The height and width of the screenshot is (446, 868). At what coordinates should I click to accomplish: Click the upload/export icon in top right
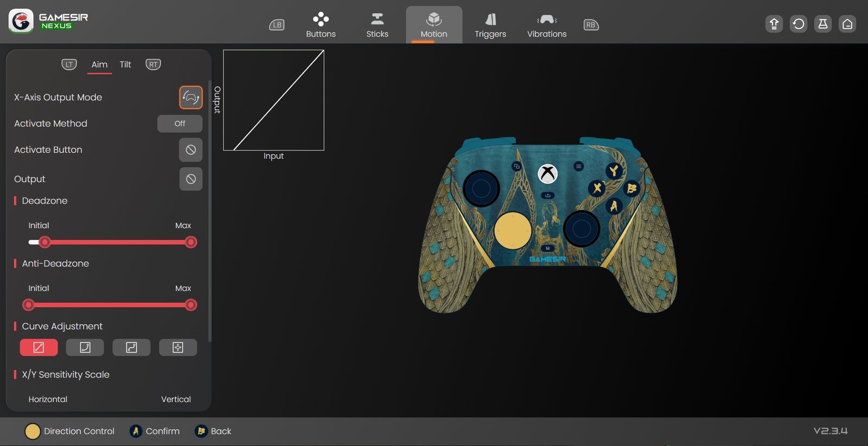click(x=774, y=24)
